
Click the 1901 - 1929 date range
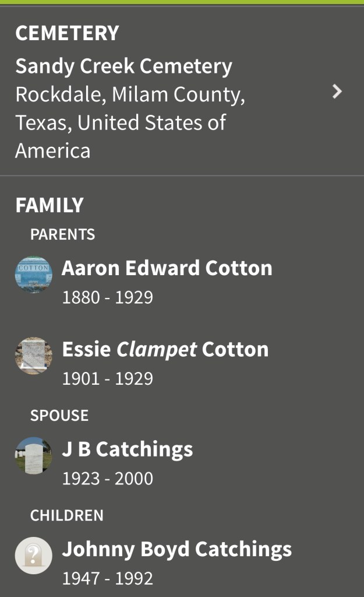coord(108,379)
